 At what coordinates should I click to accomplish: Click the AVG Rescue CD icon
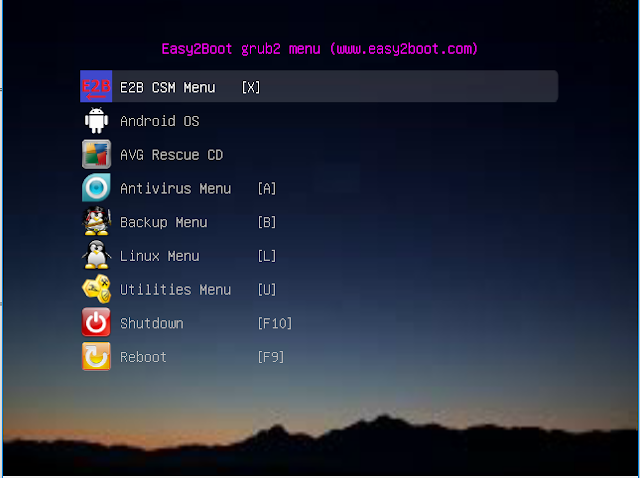point(96,154)
